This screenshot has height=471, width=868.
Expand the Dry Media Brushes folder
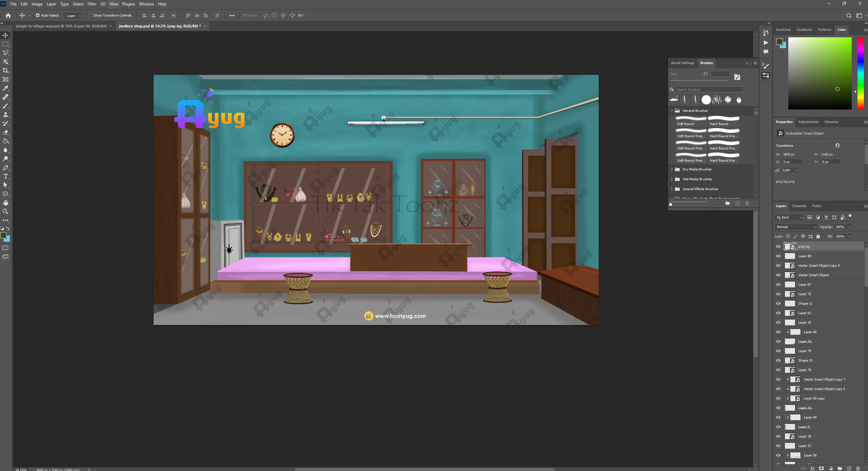pyautogui.click(x=672, y=170)
